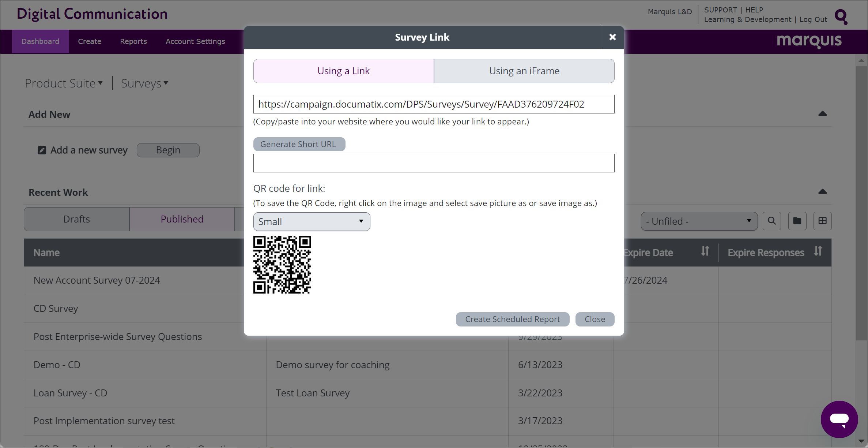Click the marquis logo
The height and width of the screenshot is (448, 868).
click(x=809, y=41)
